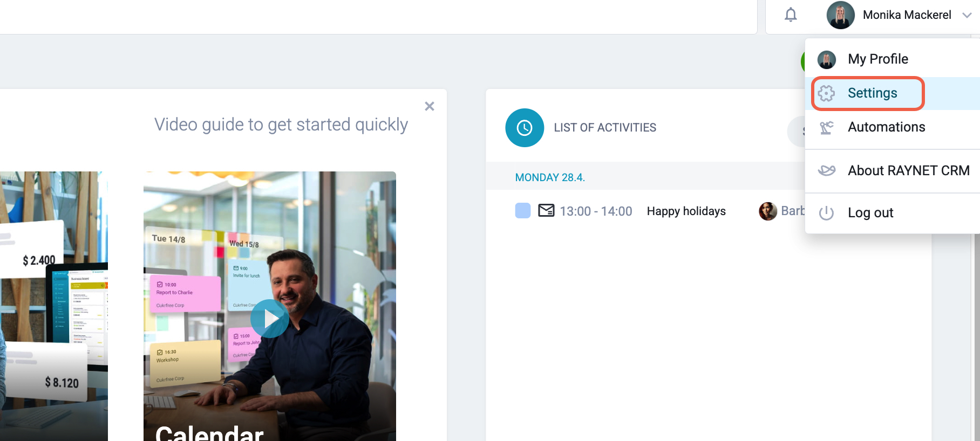Click the Video guide to get started quickly title
Viewport: 980px width, 441px height.
(x=281, y=125)
